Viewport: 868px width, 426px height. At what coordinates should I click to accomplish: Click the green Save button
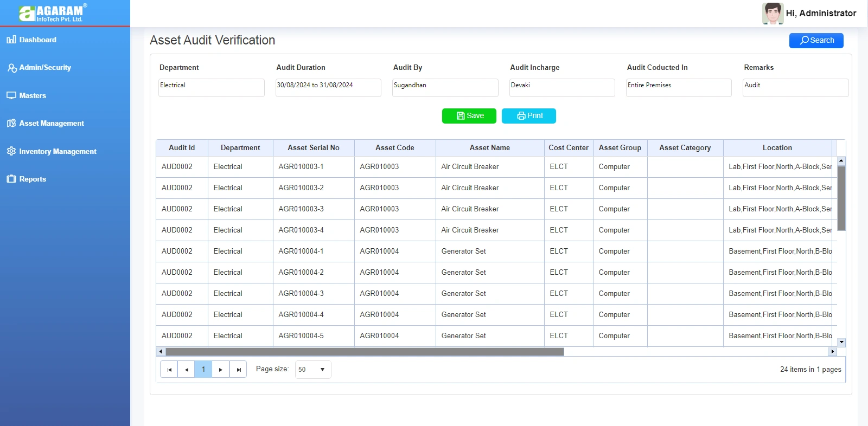[469, 116]
